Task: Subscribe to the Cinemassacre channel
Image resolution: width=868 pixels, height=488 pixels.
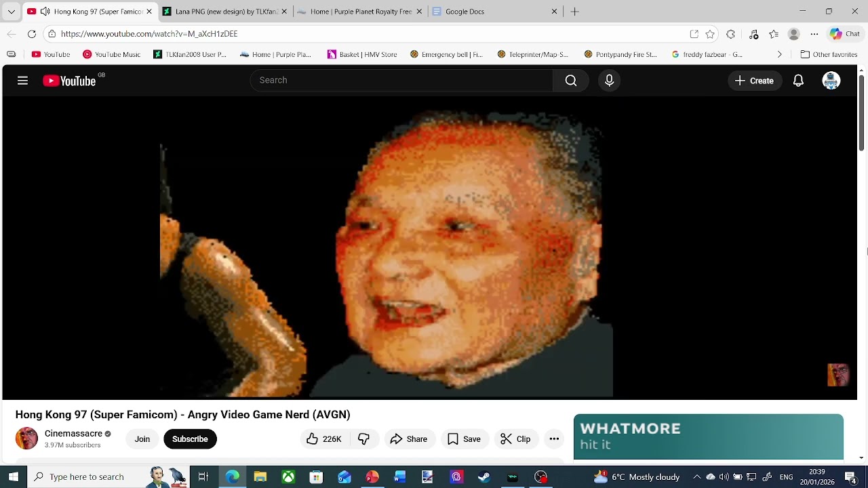Action: tap(190, 439)
